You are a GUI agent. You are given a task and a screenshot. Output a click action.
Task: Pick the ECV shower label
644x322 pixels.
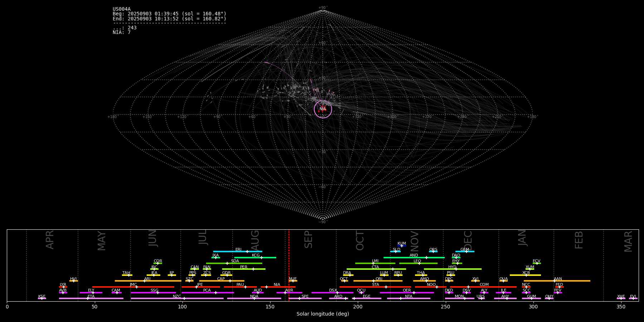tap(537, 261)
